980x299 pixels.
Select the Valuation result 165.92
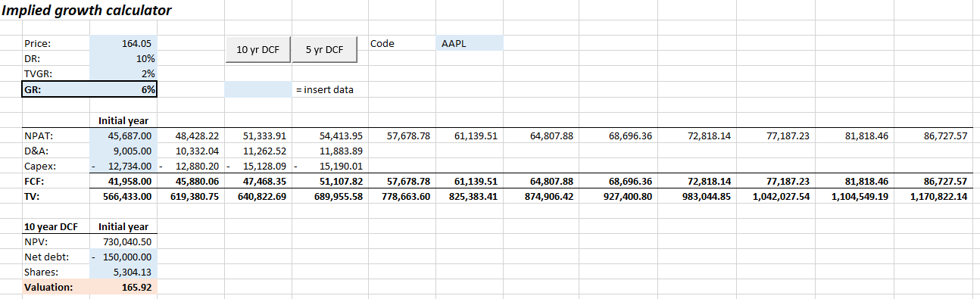[x=123, y=288]
